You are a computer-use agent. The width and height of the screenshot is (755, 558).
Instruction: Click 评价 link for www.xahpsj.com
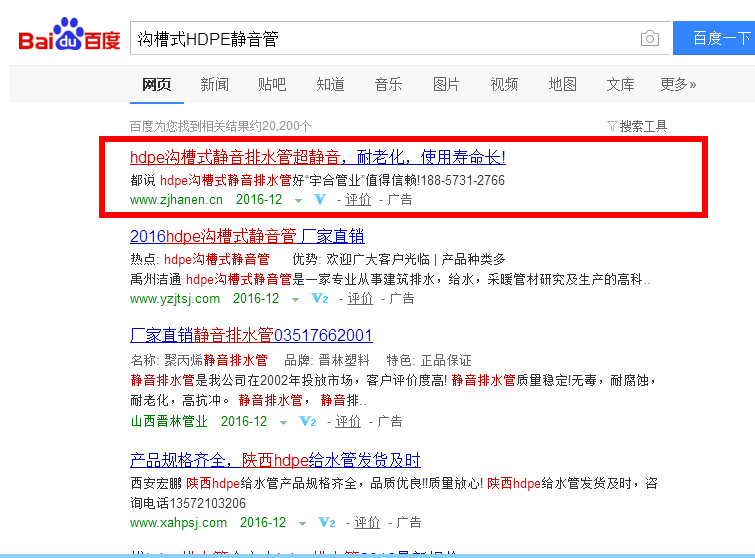tap(367, 522)
